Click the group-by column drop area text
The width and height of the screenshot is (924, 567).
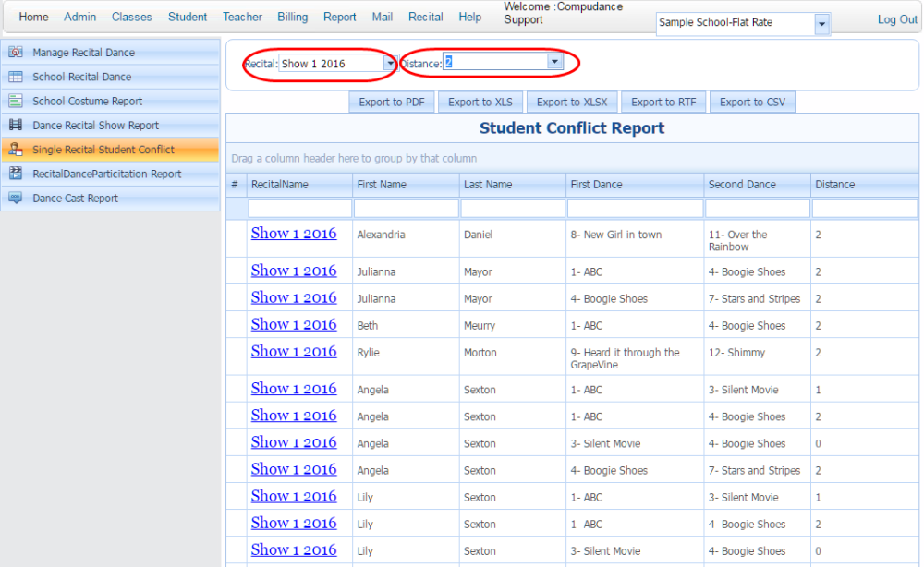tap(354, 159)
